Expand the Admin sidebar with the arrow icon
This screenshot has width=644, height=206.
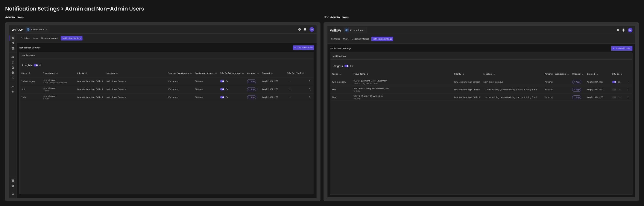(13, 194)
